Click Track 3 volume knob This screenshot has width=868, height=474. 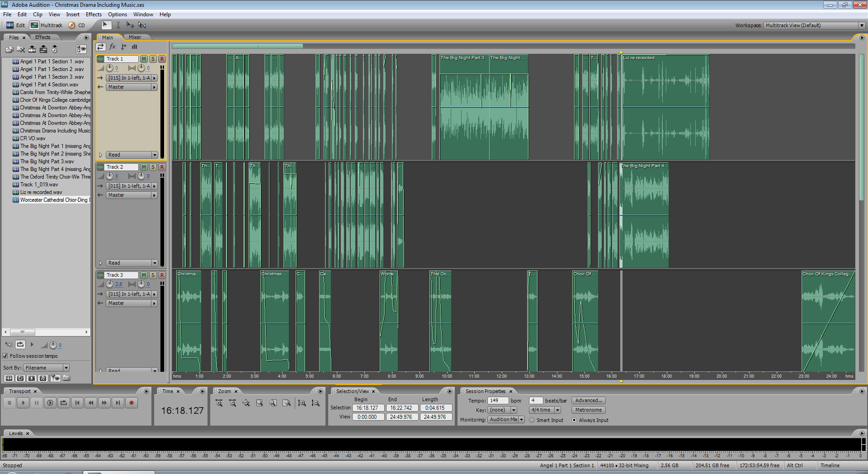pos(110,284)
